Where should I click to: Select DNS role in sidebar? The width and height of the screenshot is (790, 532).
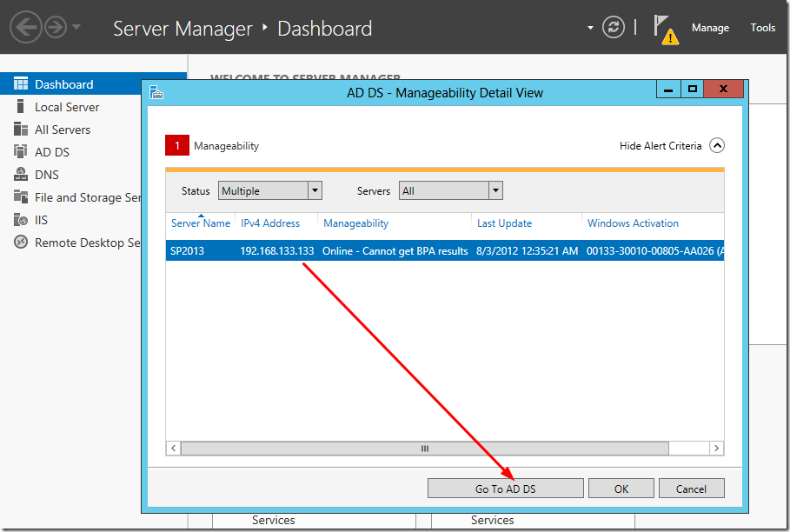[x=47, y=175]
